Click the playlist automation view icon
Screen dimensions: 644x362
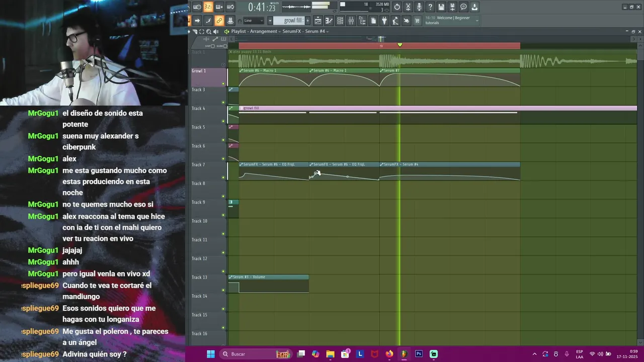coord(215,39)
